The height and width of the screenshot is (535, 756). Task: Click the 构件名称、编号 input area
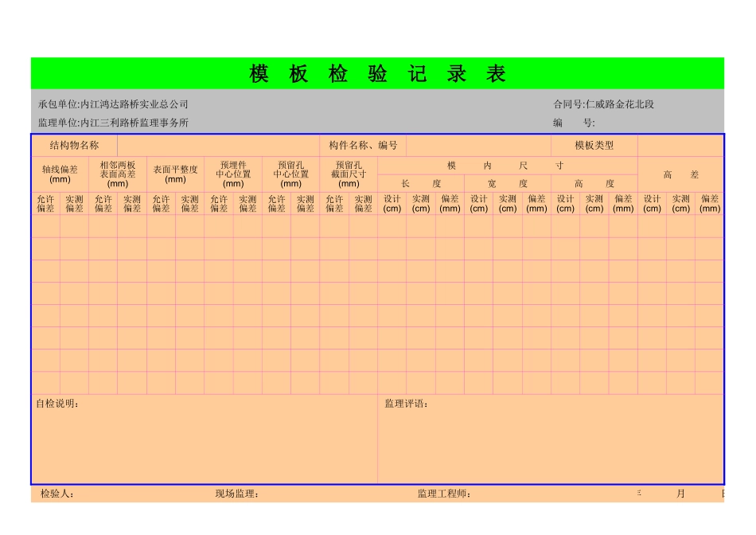(x=477, y=146)
